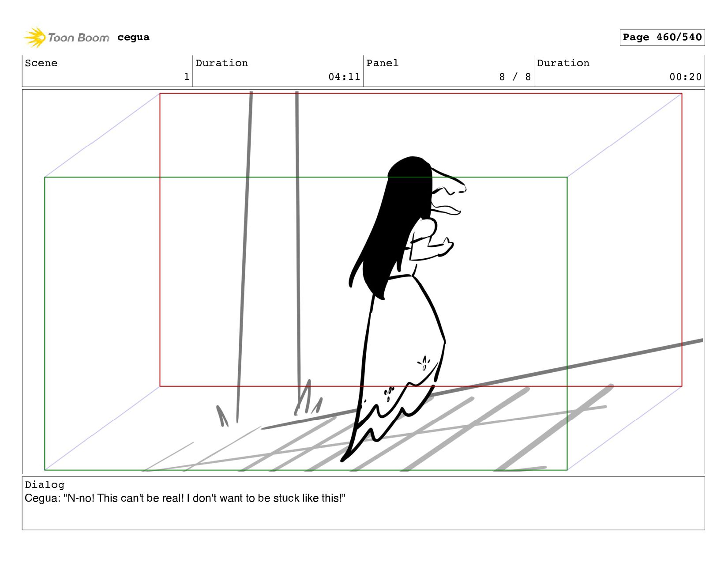Click the Dialog text field
728x563 pixels.
click(363, 503)
